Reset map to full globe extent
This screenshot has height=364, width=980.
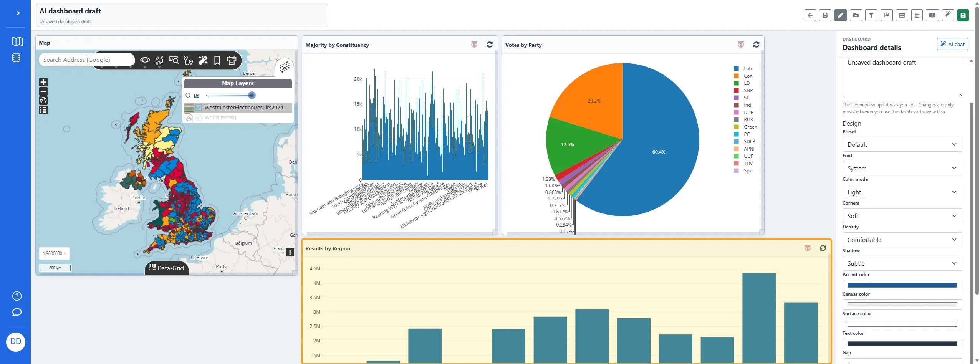click(x=43, y=101)
